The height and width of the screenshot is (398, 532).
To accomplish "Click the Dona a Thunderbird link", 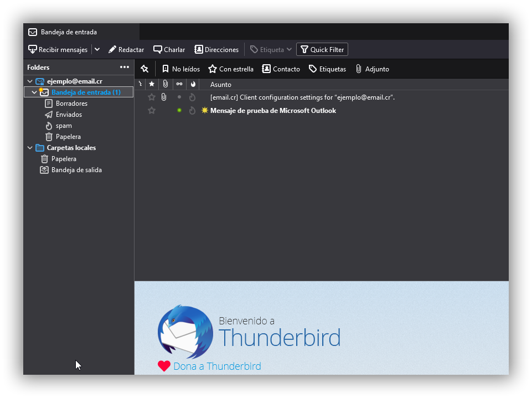I will pos(216,366).
